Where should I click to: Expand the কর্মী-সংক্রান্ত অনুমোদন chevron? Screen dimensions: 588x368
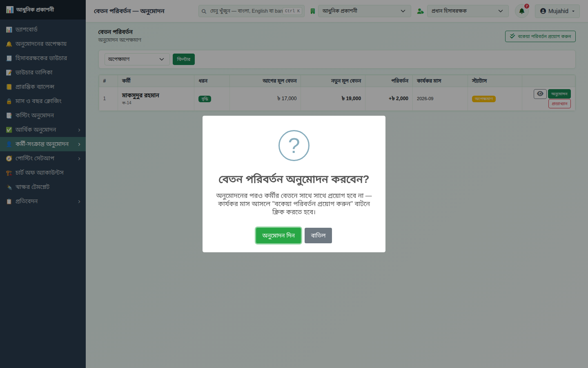tap(79, 144)
